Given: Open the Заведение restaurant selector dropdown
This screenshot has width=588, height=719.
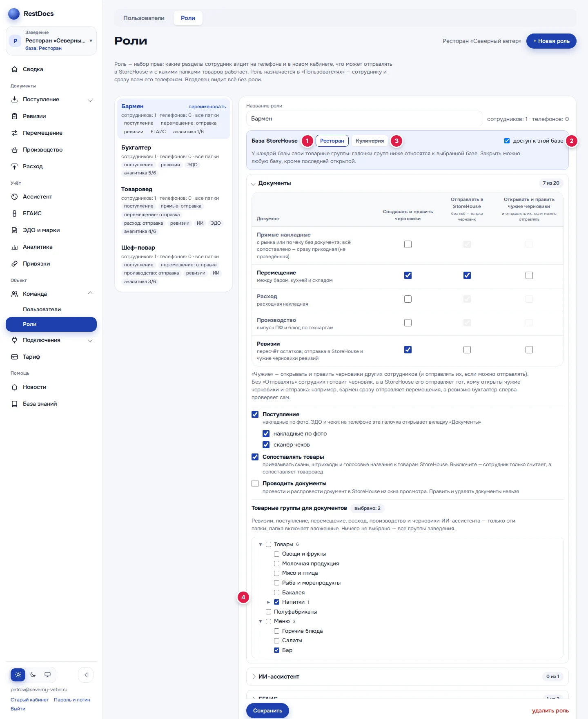Looking at the screenshot, I should (51, 41).
